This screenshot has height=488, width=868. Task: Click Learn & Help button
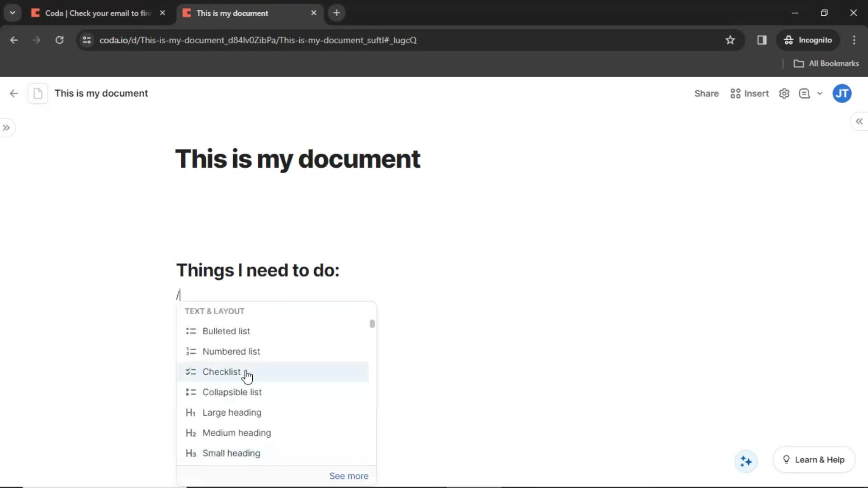tap(814, 460)
